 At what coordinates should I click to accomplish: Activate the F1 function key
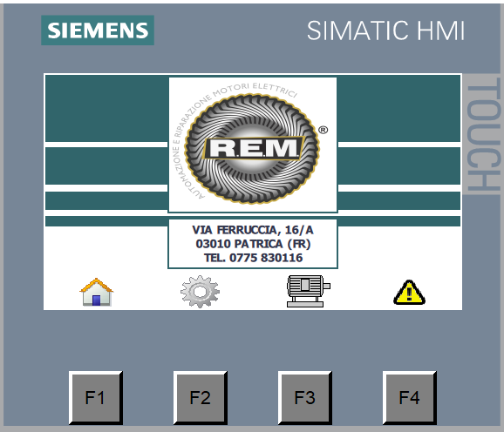[x=96, y=398]
